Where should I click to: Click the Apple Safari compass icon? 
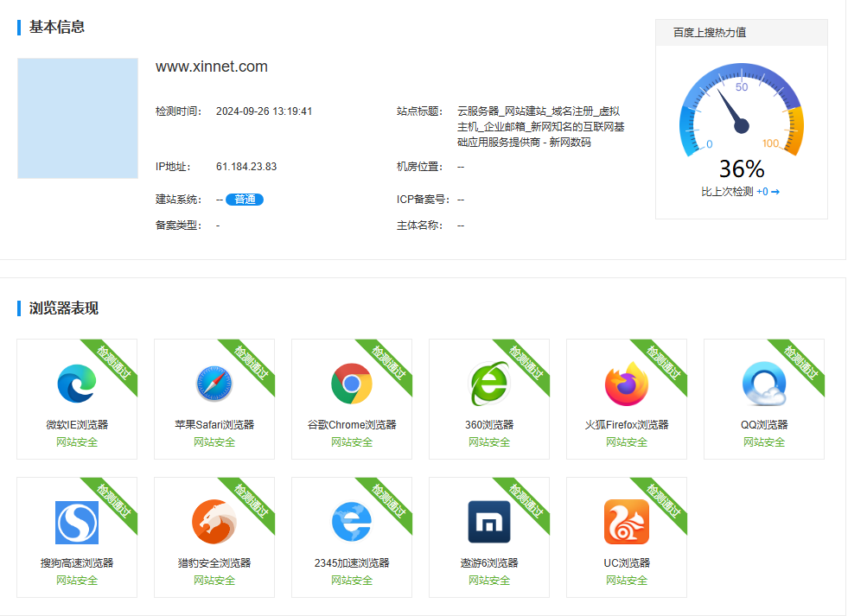[214, 384]
